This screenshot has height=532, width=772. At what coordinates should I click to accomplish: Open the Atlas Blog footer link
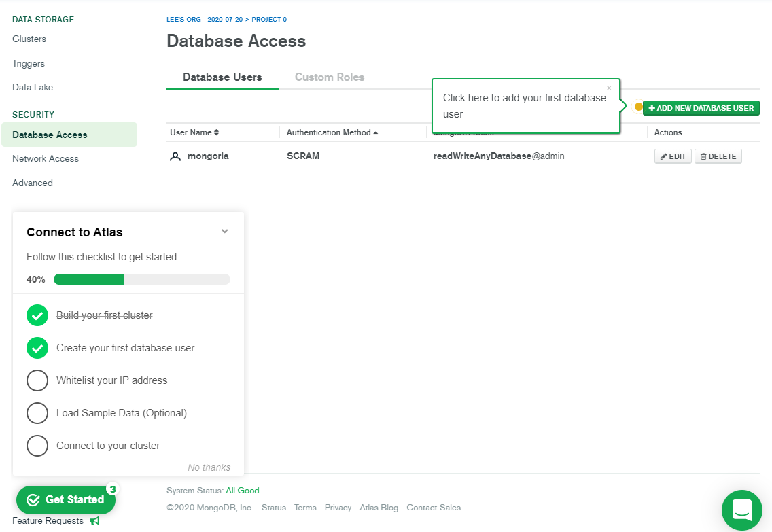tap(379, 508)
